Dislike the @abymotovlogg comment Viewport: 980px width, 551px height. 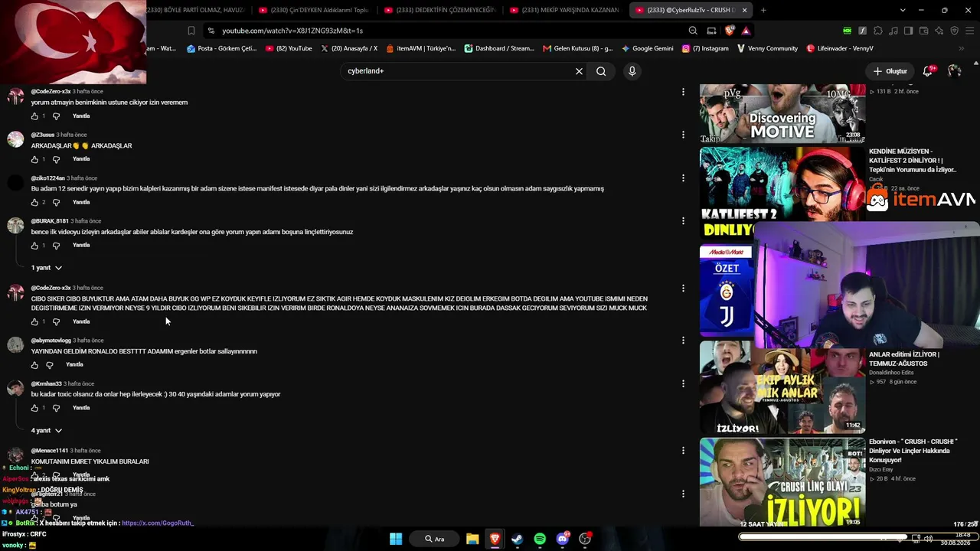50,365
